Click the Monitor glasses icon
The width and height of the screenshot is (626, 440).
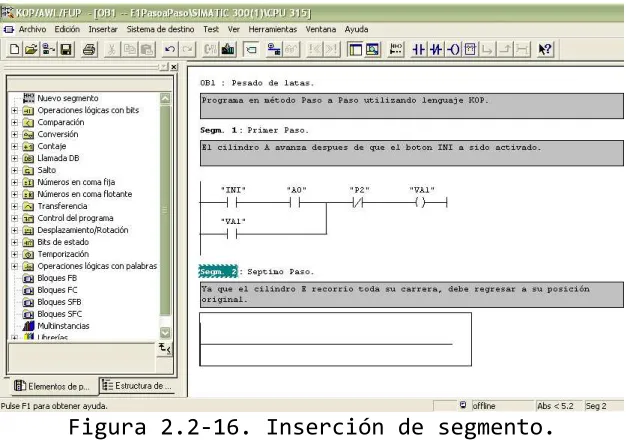291,50
